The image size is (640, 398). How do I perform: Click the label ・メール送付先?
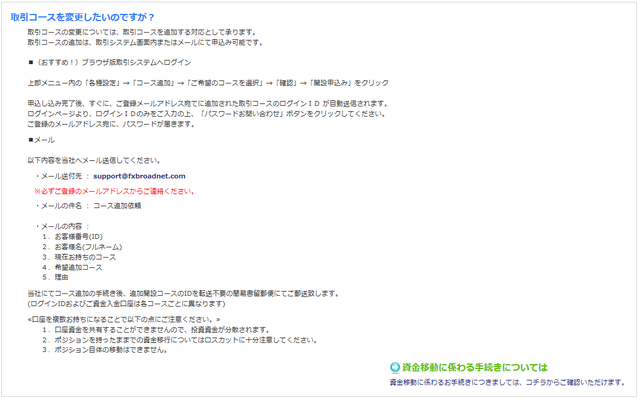pos(58,176)
